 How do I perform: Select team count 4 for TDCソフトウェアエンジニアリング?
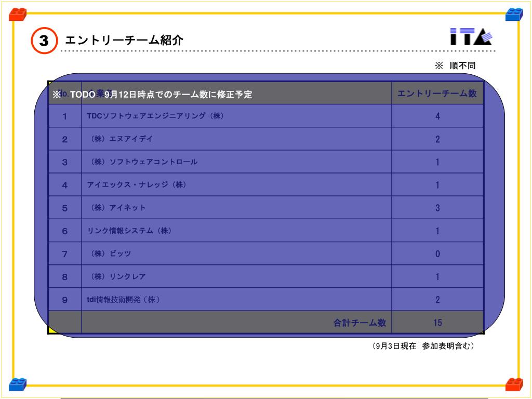pyautogui.click(x=437, y=116)
